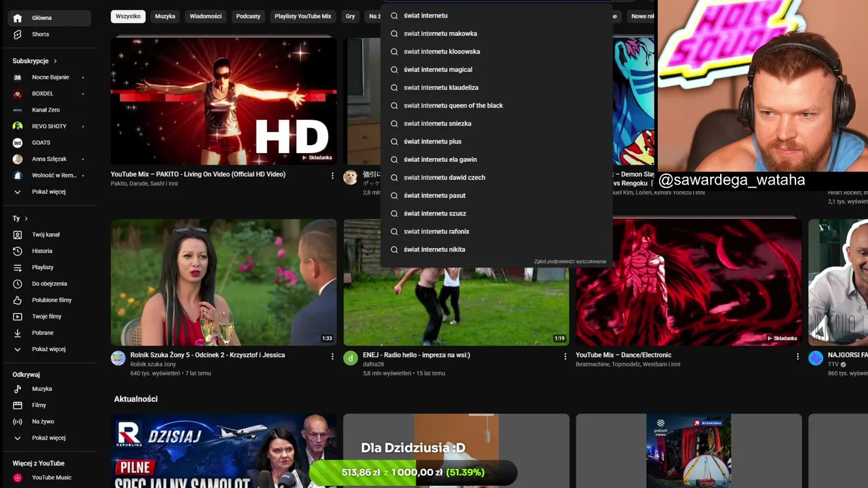The image size is (868, 488).
Task: Open Rolnik szuka żony channel avatar
Action: (x=118, y=358)
